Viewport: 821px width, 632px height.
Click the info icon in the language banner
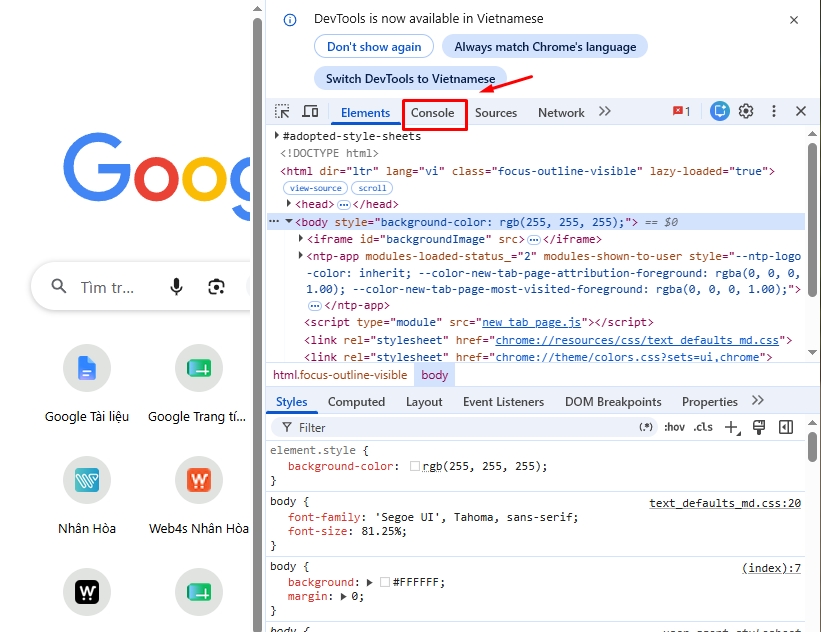click(x=290, y=20)
